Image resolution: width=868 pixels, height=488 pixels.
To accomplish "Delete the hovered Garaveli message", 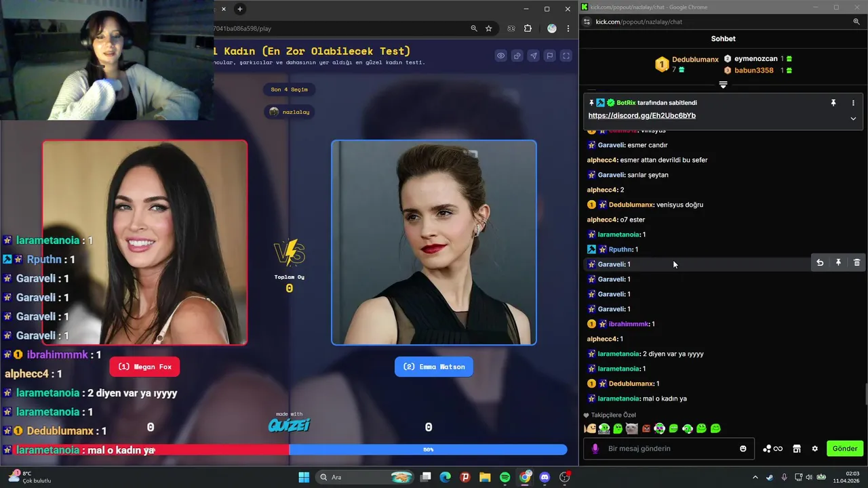I will point(856,263).
